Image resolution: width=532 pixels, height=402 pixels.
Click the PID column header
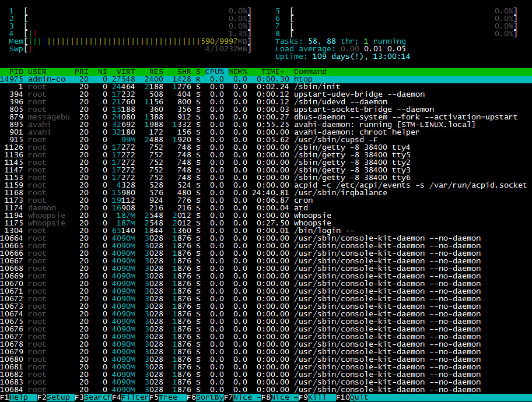(16, 72)
